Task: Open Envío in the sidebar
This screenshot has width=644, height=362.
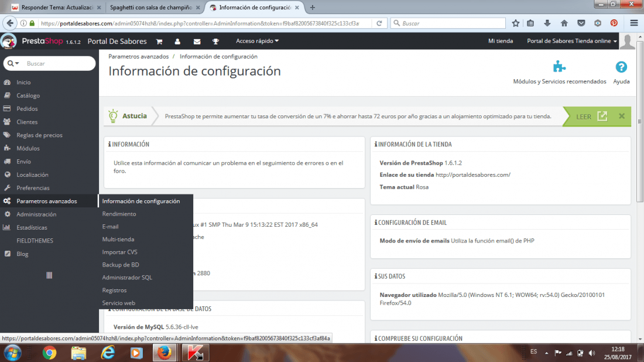Action: (x=23, y=162)
